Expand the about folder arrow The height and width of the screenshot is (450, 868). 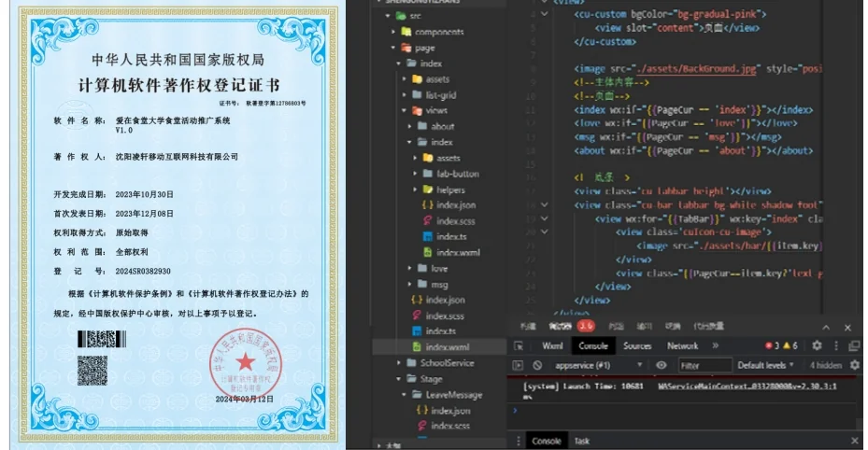point(409,126)
